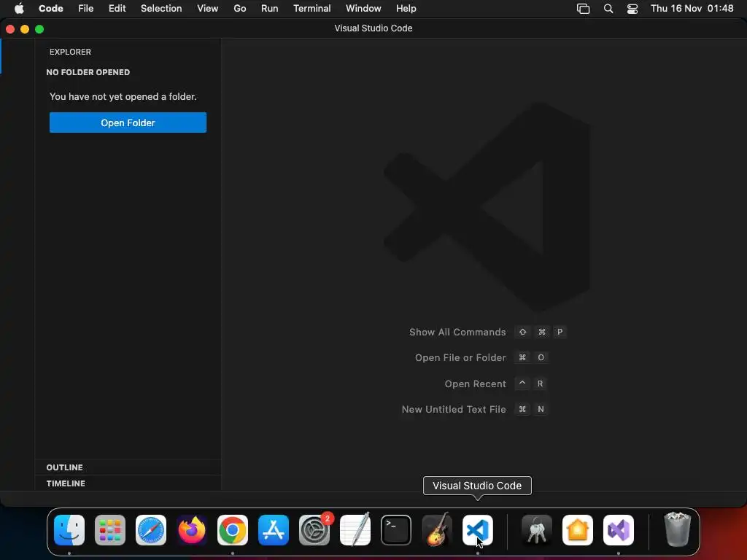Viewport: 747px width, 560px height.
Task: Close the Visual Studio Code window
Action: click(10, 29)
